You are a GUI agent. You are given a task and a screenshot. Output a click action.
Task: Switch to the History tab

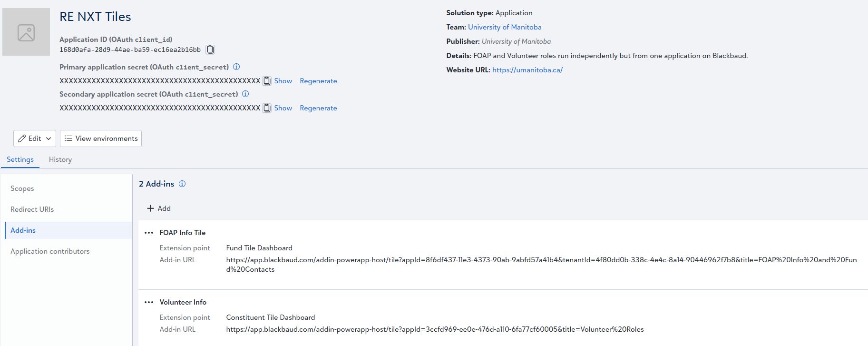(x=60, y=159)
